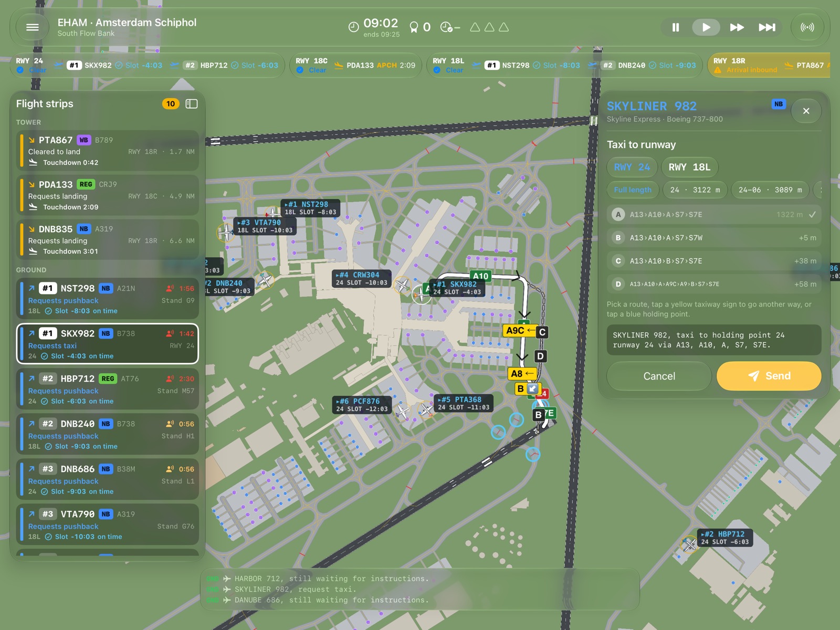Open the RWY 18R arrival inbound pill
This screenshot has width=840, height=630.
tap(769, 65)
